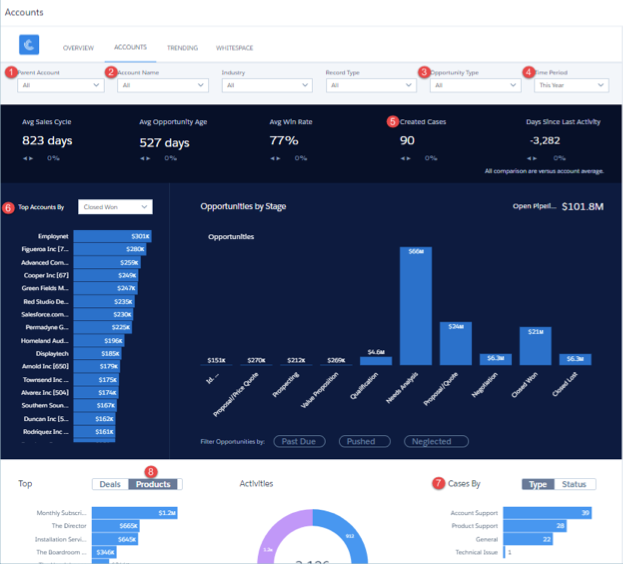623x564 pixels.
Task: Click the Alvarez Inc [504] $174K bar
Action: [96, 392]
